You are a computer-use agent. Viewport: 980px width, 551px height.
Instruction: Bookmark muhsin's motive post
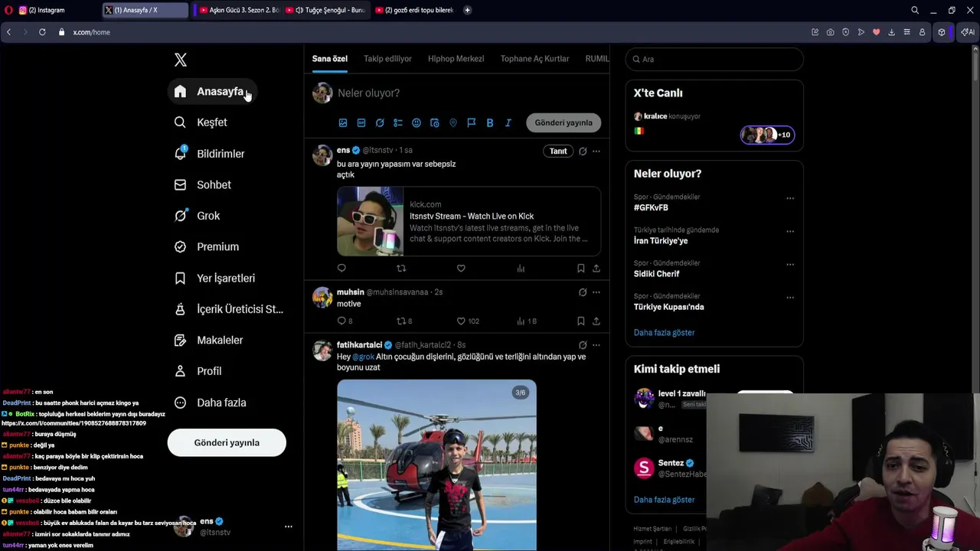coord(580,321)
